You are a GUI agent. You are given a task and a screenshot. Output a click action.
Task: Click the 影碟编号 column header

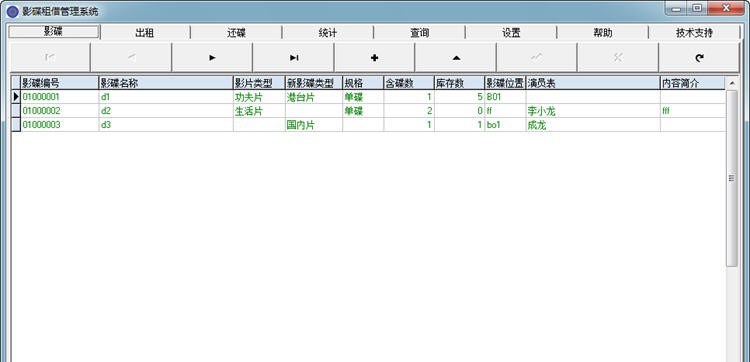(x=60, y=83)
